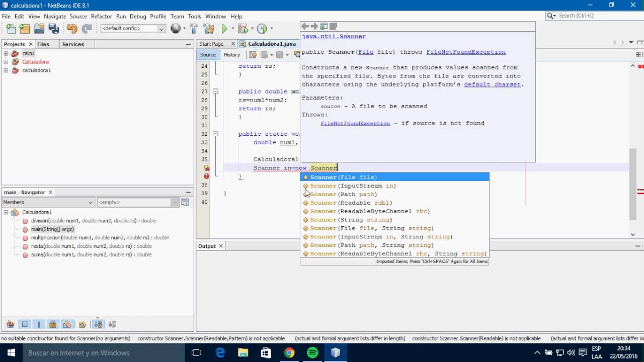Image resolution: width=644 pixels, height=362 pixels.
Task: Click the globe browser icon in toolbar
Action: [x=175, y=29]
